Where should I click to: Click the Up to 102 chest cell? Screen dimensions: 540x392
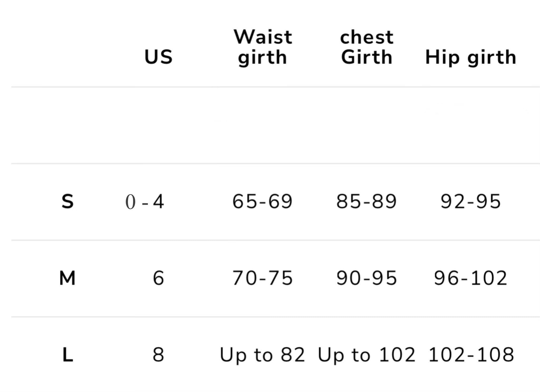pos(367,355)
